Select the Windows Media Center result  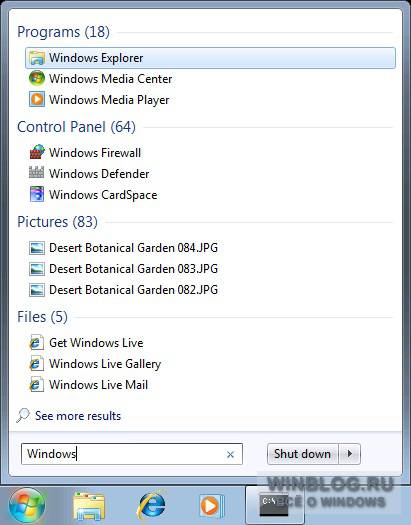110,79
